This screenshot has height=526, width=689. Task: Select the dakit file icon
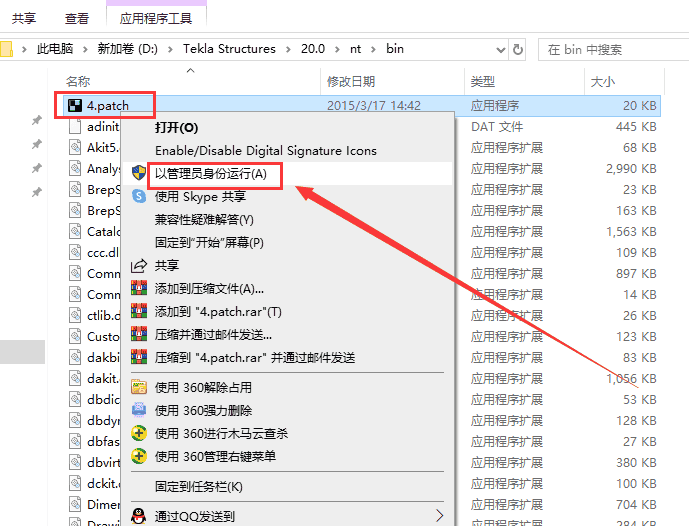click(75, 378)
